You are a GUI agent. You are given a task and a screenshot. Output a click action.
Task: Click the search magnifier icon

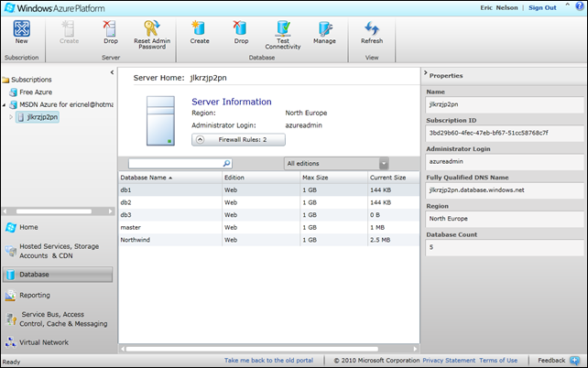click(x=226, y=163)
